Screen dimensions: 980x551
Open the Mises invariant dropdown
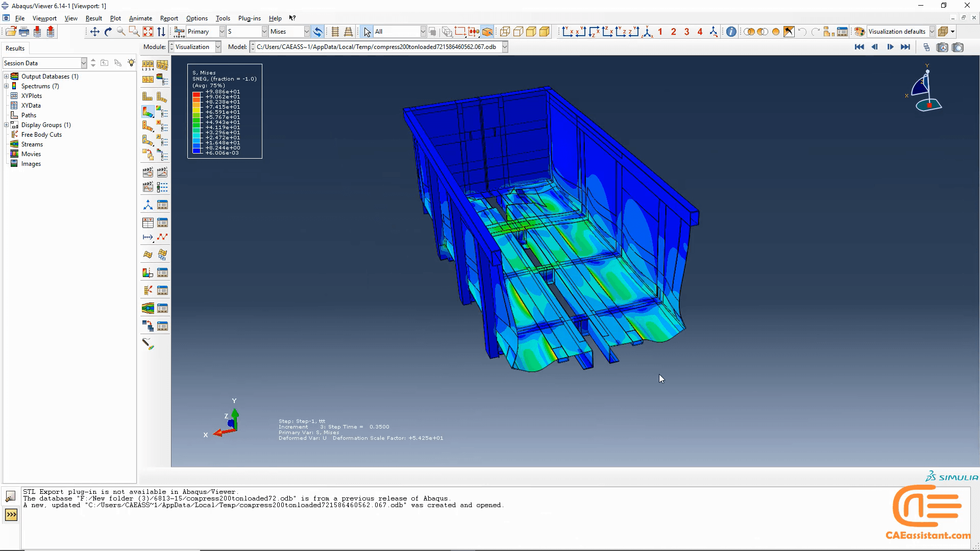click(307, 32)
